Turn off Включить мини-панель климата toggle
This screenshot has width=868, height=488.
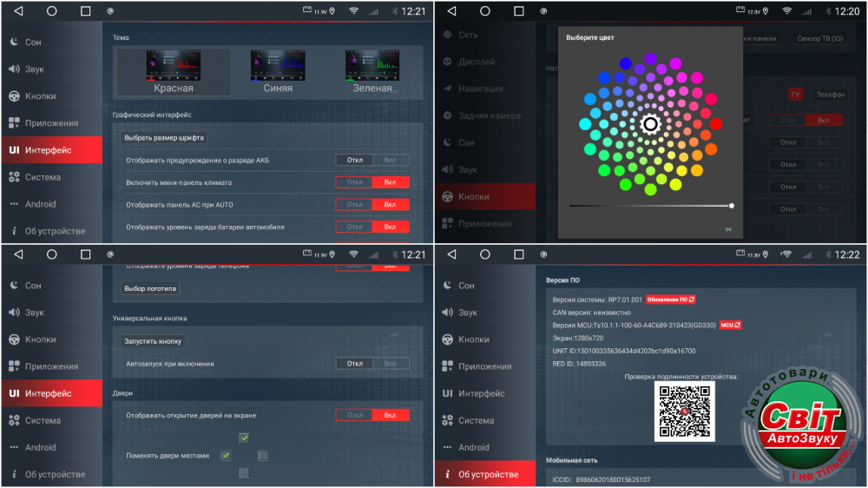pos(354,182)
